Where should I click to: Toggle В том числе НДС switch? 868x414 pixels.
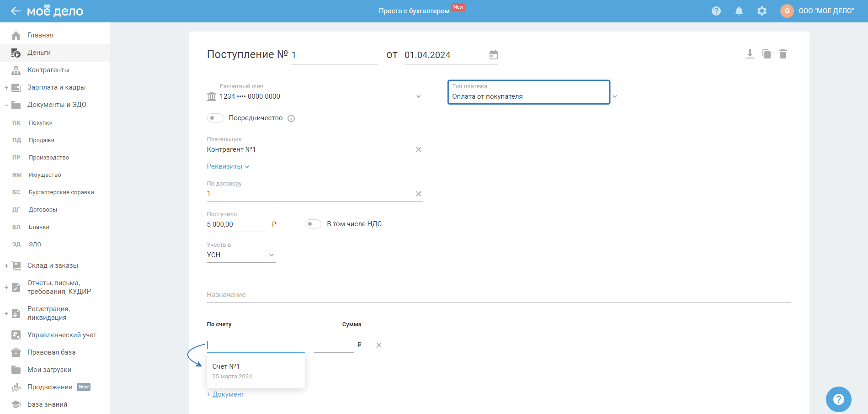pyautogui.click(x=313, y=224)
